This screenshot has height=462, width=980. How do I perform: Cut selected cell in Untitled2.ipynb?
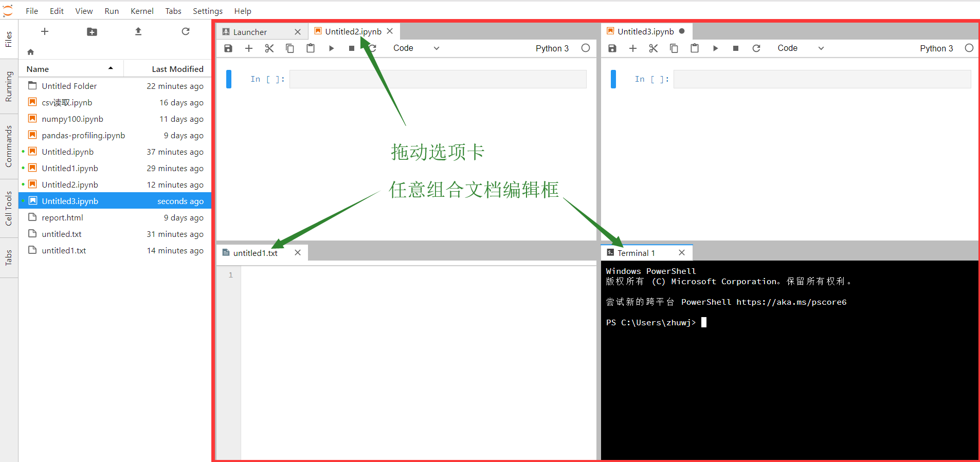269,48
